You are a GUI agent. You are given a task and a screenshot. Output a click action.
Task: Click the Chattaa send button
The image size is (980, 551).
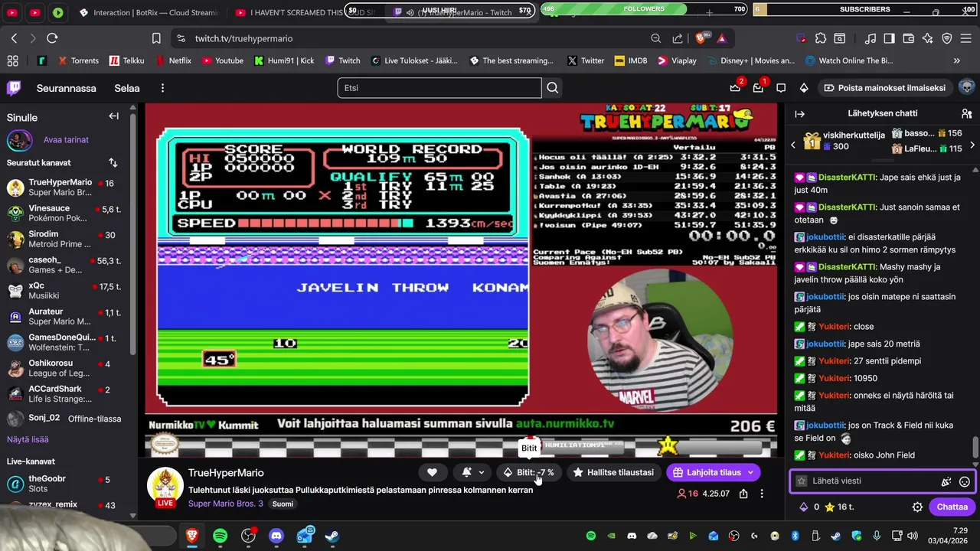click(952, 507)
